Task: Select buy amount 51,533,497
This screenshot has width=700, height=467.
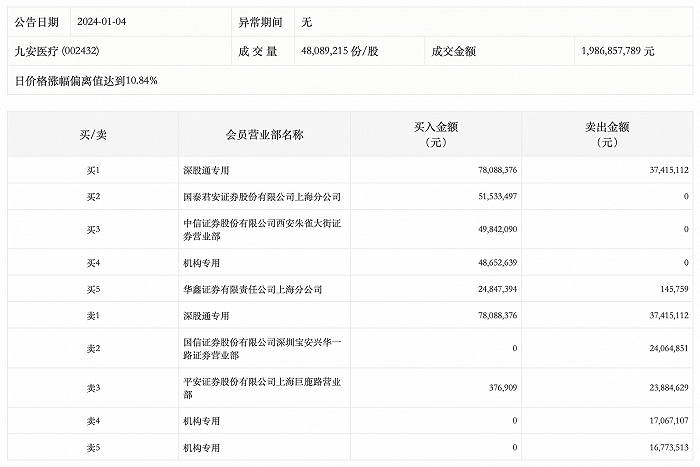Action: 497,196
